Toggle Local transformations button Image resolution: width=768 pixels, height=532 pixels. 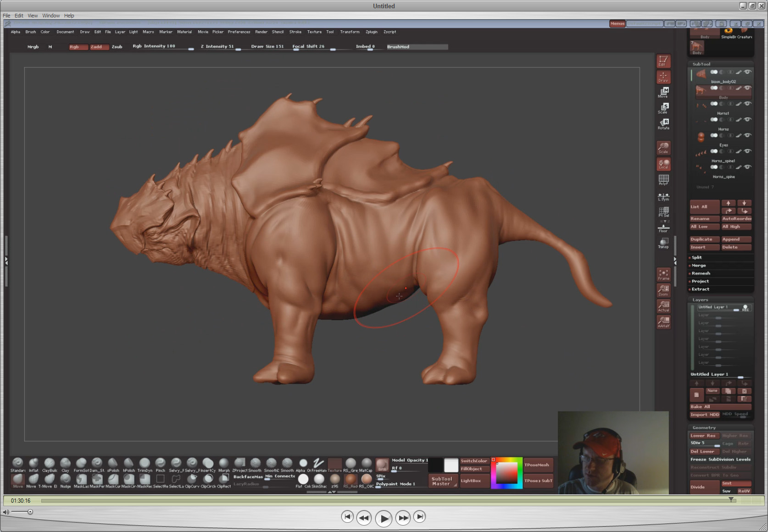(x=663, y=164)
